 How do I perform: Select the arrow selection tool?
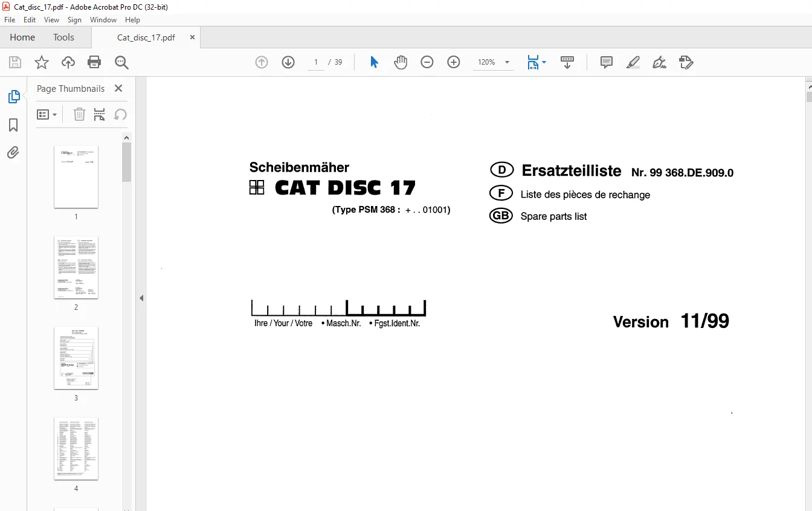click(x=374, y=62)
